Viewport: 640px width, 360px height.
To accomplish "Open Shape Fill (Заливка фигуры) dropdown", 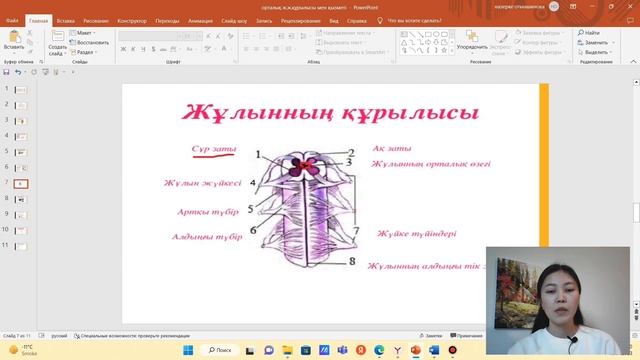I will tap(540, 33).
